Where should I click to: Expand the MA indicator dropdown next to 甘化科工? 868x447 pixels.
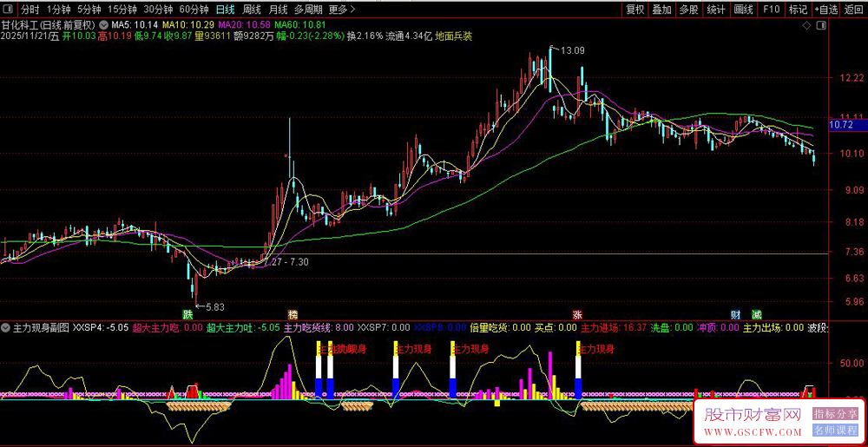click(105, 24)
